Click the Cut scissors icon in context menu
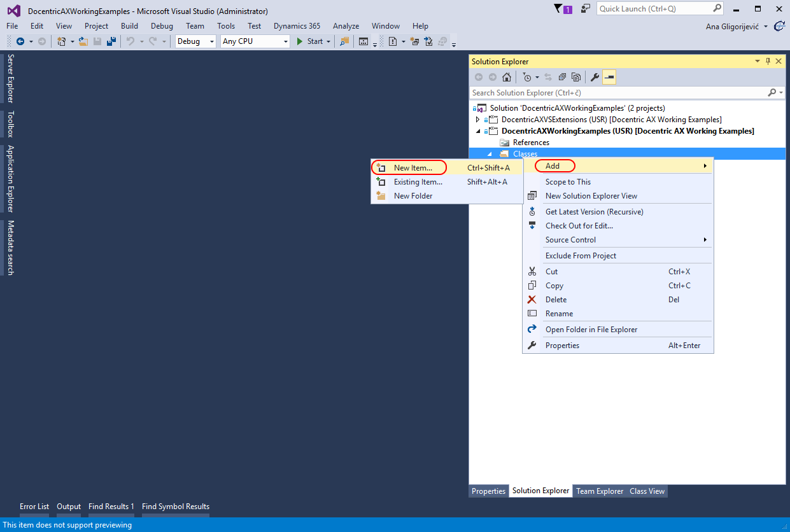The height and width of the screenshot is (532, 790). (x=532, y=272)
